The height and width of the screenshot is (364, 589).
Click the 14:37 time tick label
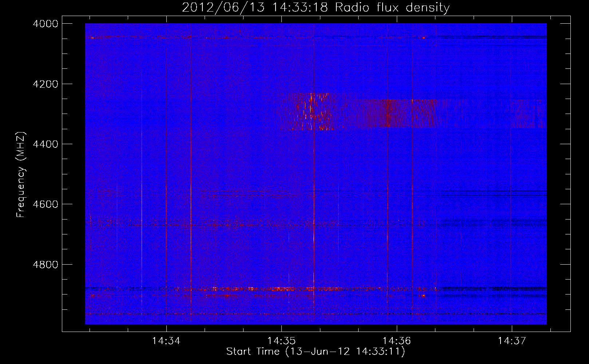click(x=512, y=341)
